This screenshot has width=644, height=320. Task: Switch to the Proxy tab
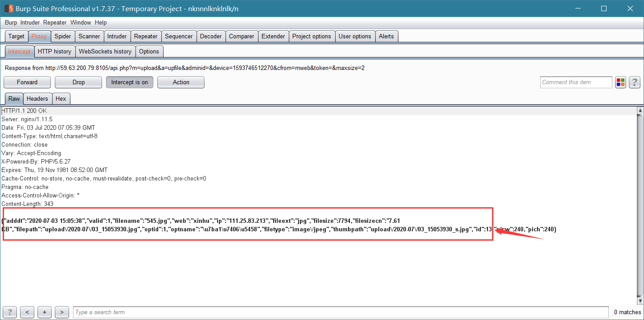click(39, 36)
